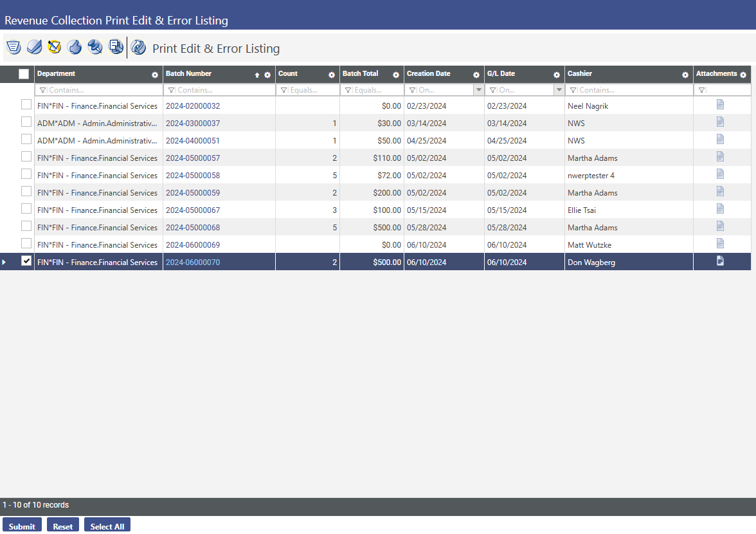The height and width of the screenshot is (534, 756).
Task: Click the Submit button
Action: 22,526
